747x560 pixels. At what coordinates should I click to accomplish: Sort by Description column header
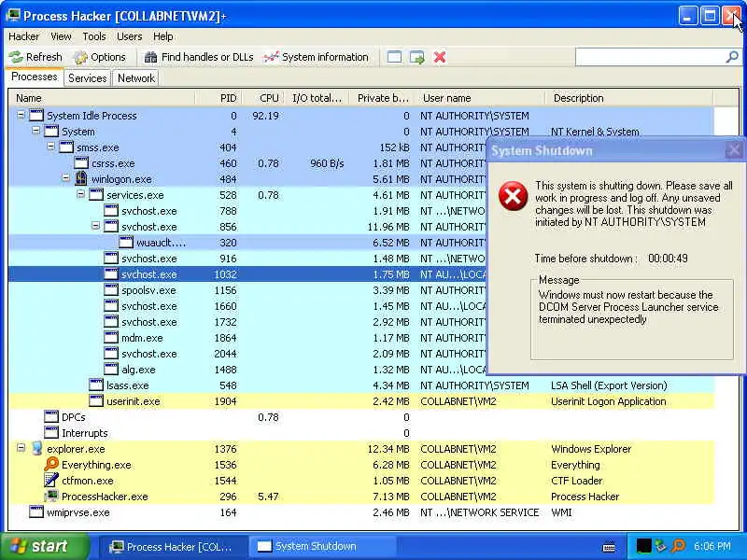629,98
